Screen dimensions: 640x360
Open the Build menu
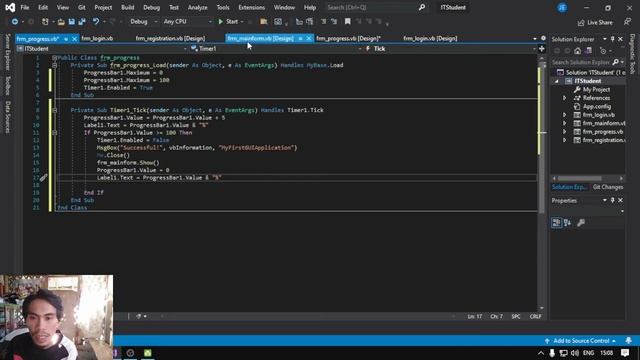pos(127,7)
